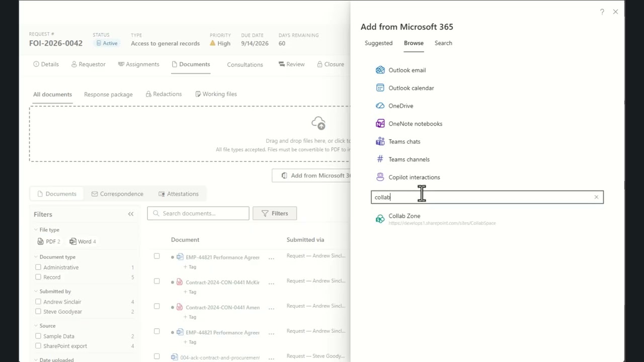Select checkbox for 004-ack-contract-and-procurement row
644x362 pixels.
pos(157,356)
